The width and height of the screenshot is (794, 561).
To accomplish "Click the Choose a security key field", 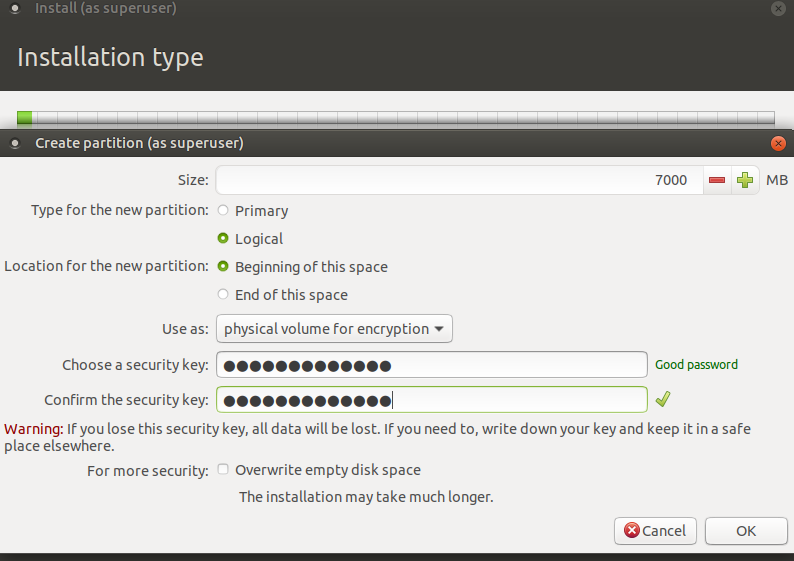I will (x=432, y=365).
